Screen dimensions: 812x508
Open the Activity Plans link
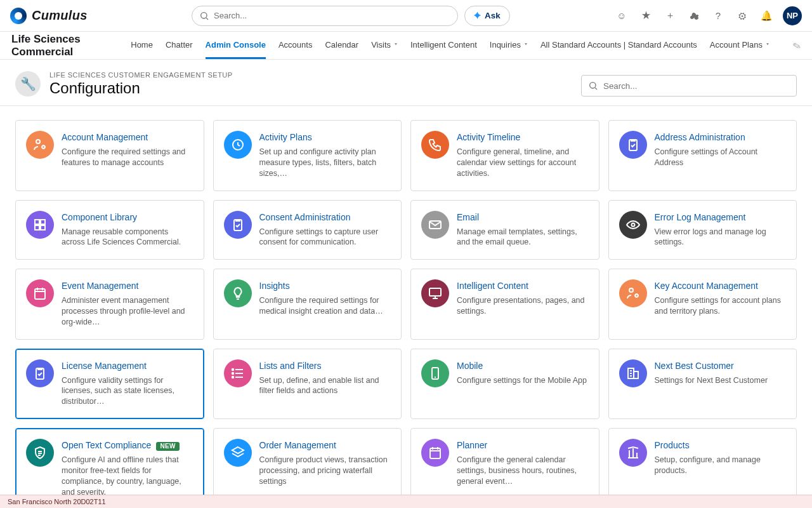[285, 137]
